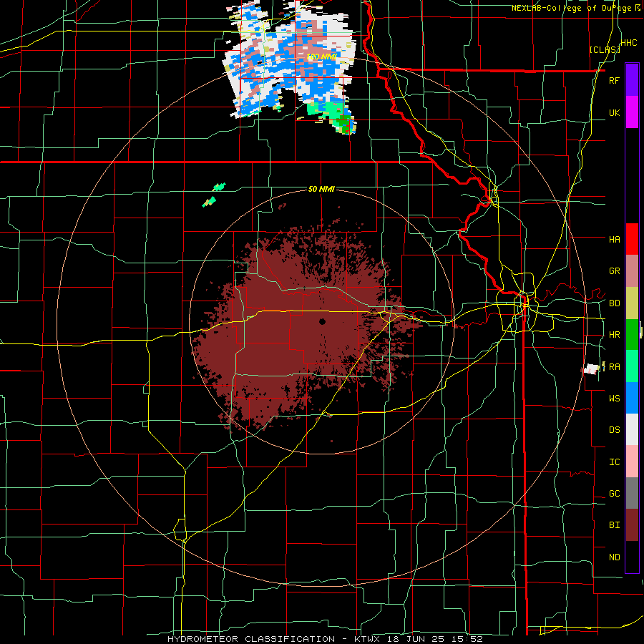Click the IC legend label
Screen dimensions: 644x644
(x=614, y=462)
